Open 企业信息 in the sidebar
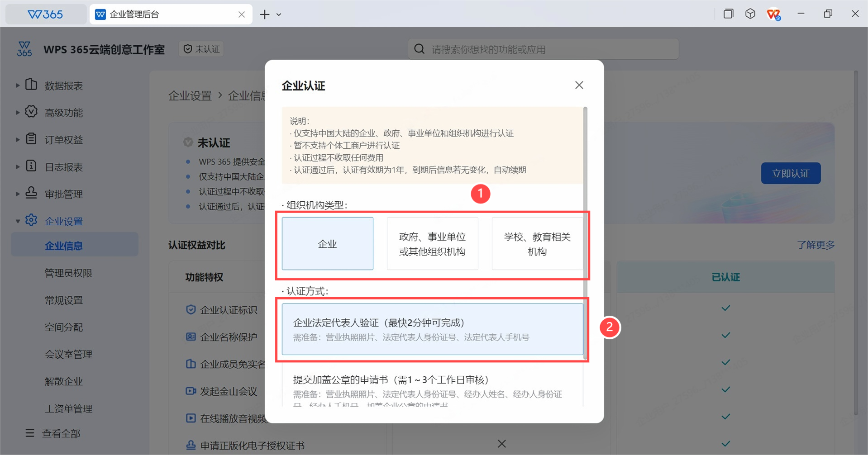 tap(75, 245)
